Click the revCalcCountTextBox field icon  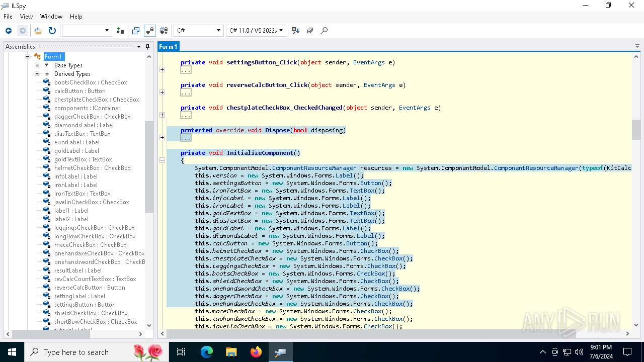pyautogui.click(x=47, y=279)
